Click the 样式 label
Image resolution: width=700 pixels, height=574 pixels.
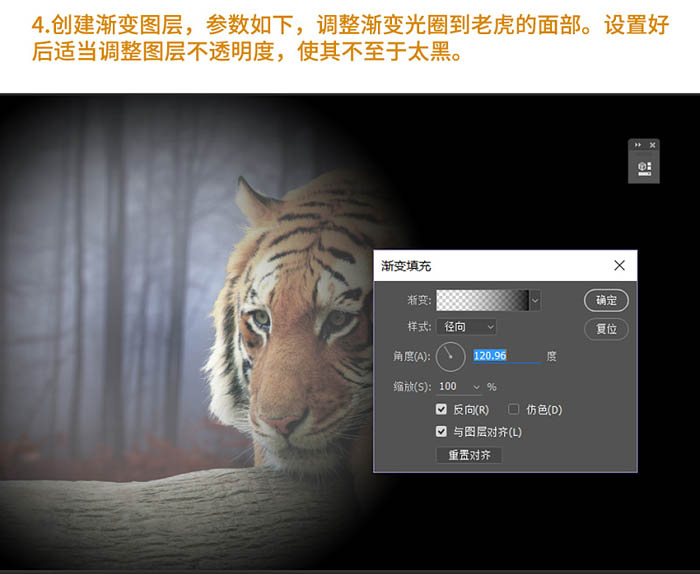[x=419, y=327]
